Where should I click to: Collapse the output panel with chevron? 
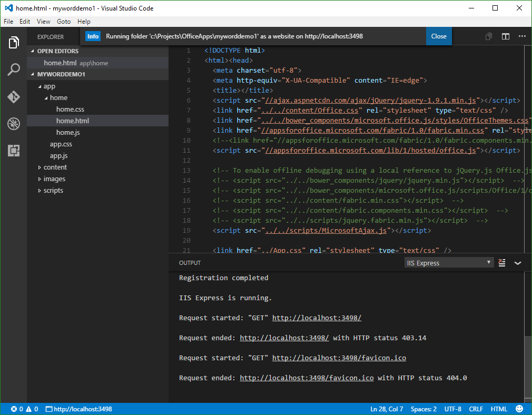(x=518, y=263)
